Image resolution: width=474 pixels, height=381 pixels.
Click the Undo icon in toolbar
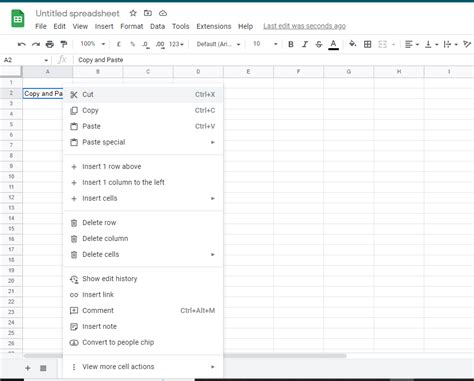pos(22,44)
